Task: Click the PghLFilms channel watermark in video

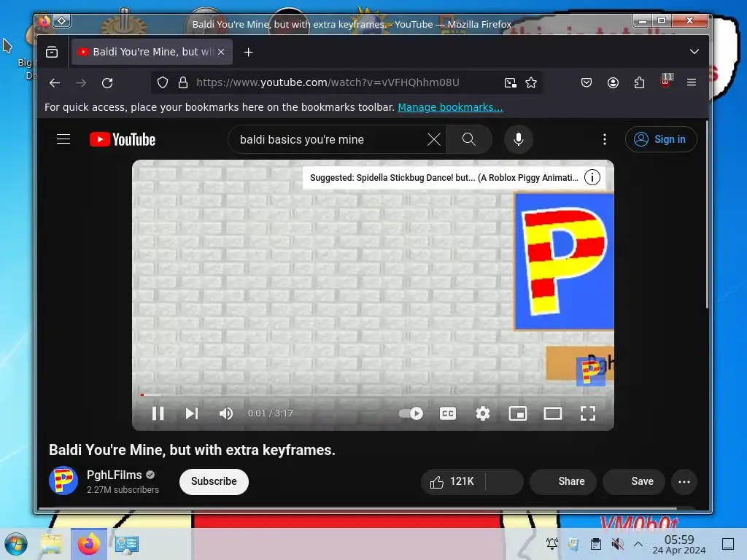Action: tap(591, 371)
